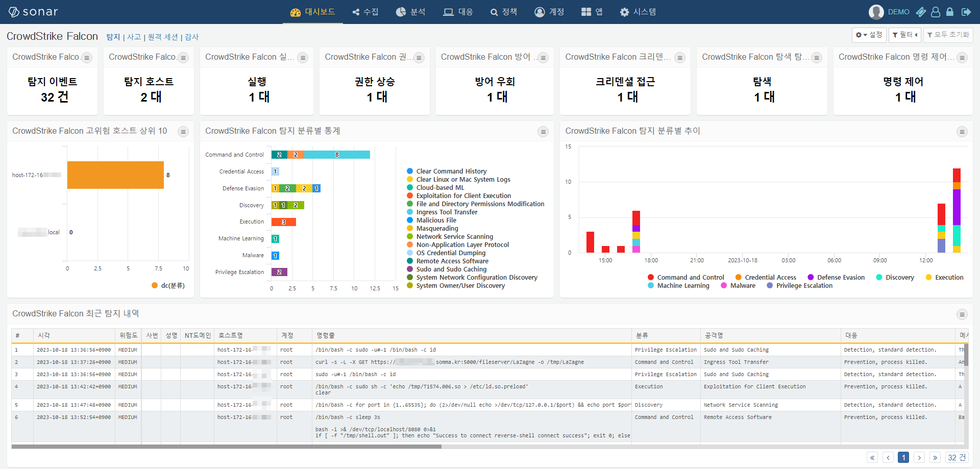
Task: Go to previous page of detection table
Action: (888, 457)
